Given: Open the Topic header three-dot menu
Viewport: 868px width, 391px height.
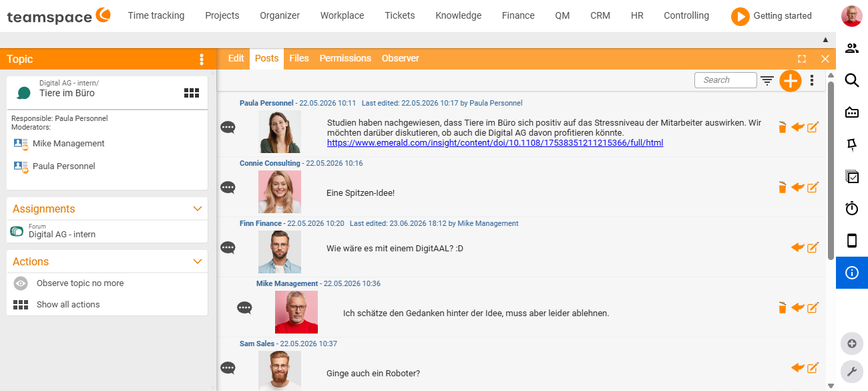Looking at the screenshot, I should point(202,59).
